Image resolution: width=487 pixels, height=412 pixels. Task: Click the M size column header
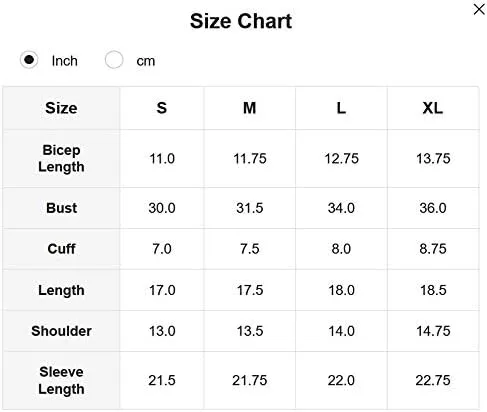click(x=249, y=108)
